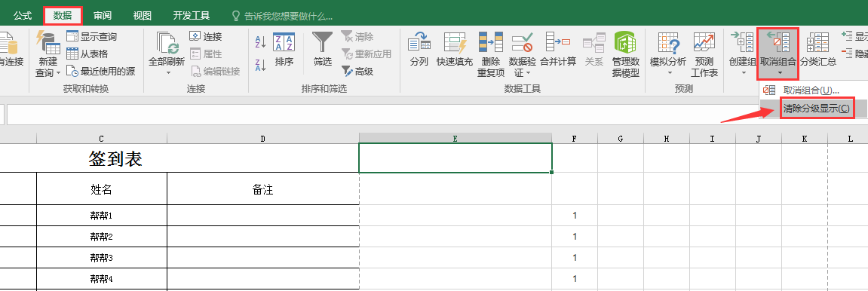868x291 pixels.
Task: Select the cell containing 帮帮3
Action: [x=101, y=257]
